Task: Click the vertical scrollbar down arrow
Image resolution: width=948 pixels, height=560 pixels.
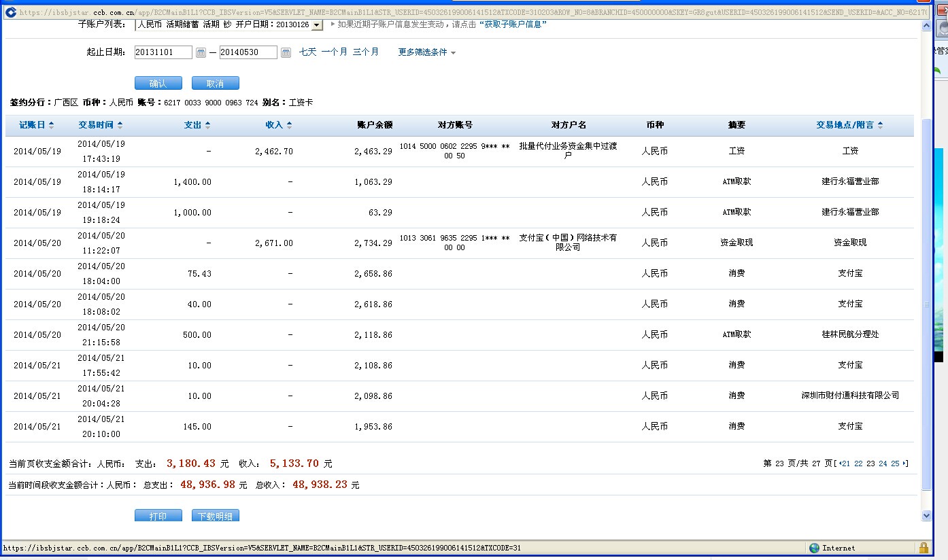Action: (926, 516)
